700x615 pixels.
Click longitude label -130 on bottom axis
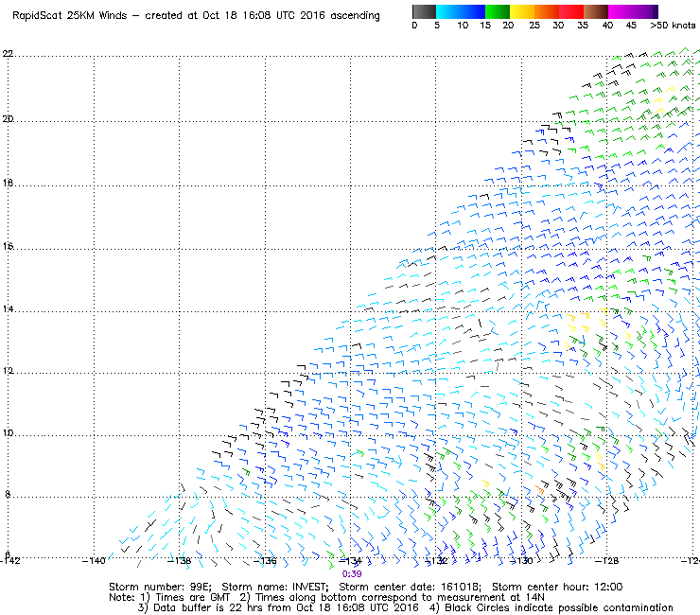(521, 561)
